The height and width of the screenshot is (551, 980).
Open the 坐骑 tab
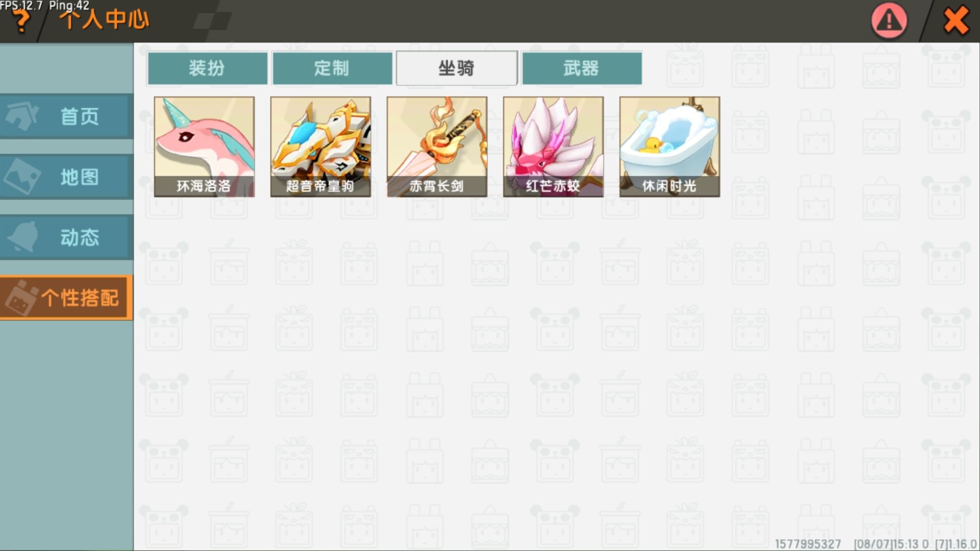click(x=457, y=68)
